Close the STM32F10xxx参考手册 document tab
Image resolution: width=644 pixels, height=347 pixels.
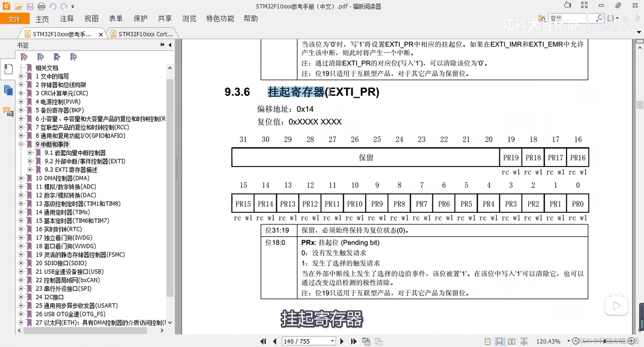(x=101, y=34)
